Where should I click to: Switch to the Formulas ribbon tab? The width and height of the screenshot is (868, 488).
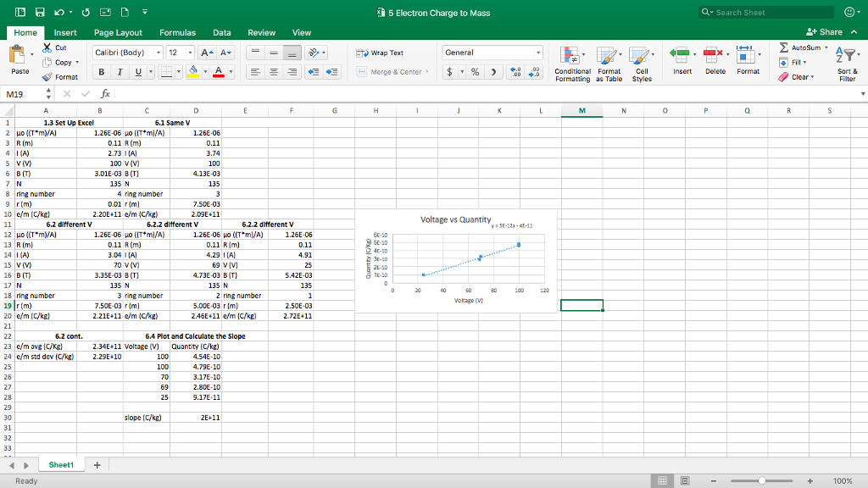tap(177, 32)
